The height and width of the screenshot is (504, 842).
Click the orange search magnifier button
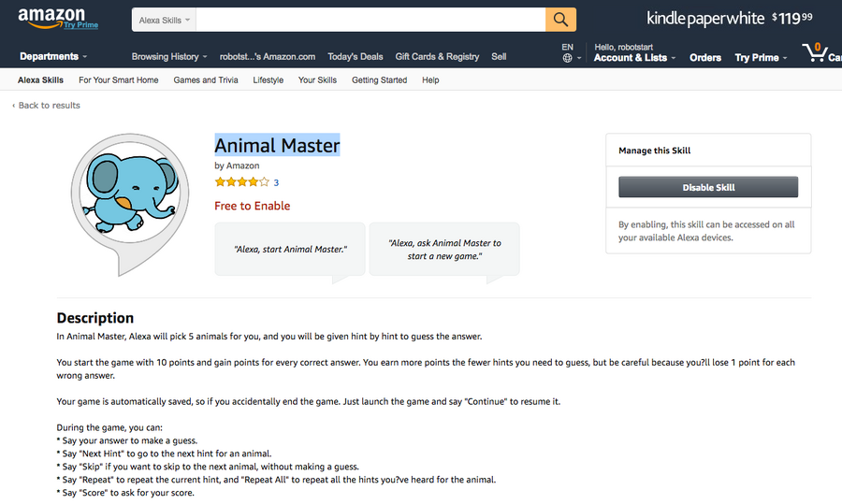560,20
